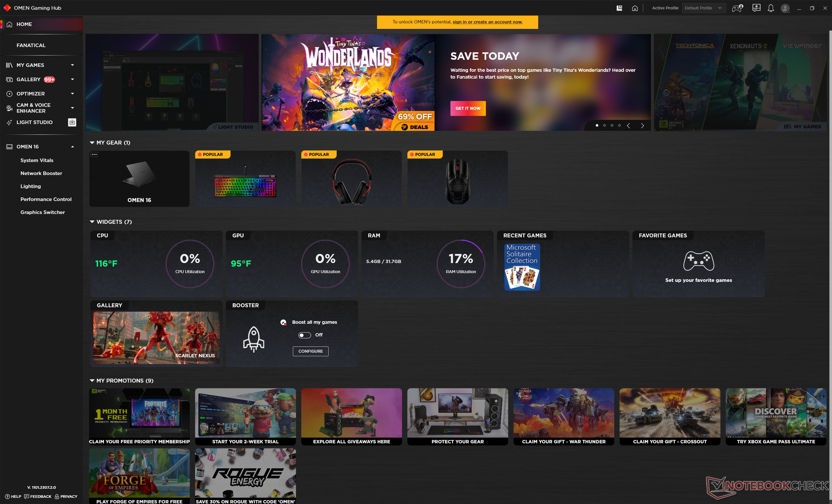Click the rocket Booster icon
832x504 pixels.
[253, 339]
